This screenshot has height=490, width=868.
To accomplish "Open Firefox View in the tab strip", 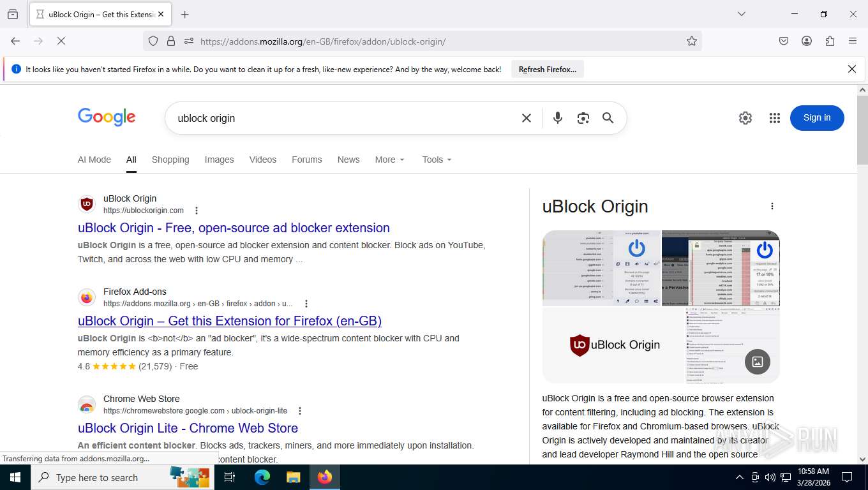I will (13, 14).
